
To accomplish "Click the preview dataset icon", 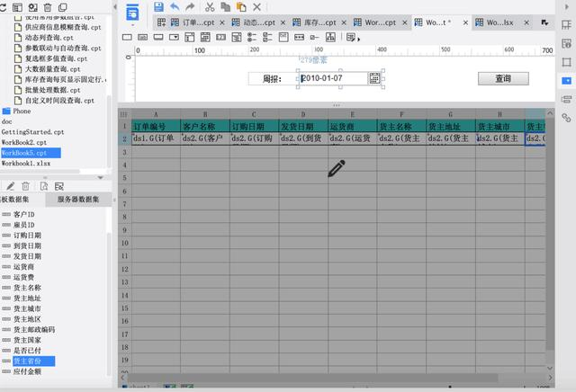I will pyautogui.click(x=44, y=186).
